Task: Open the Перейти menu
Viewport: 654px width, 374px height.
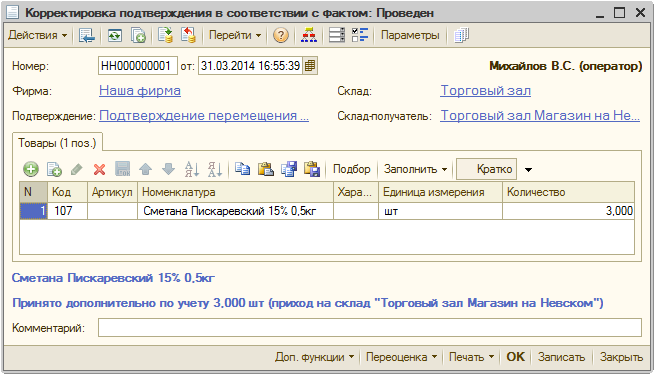Action: tap(235, 35)
